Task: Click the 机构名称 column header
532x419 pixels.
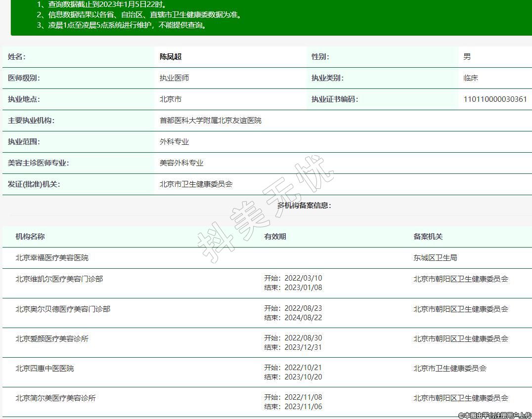Action: 30,237
